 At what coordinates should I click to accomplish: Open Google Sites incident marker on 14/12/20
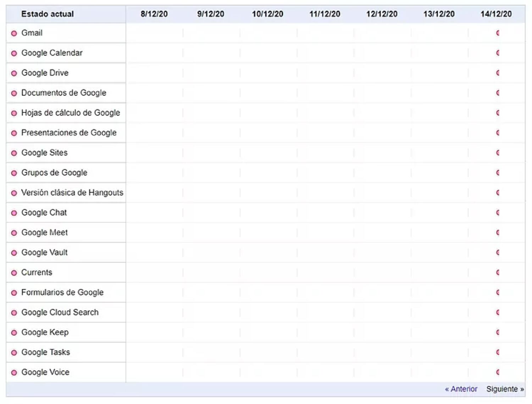pos(498,153)
